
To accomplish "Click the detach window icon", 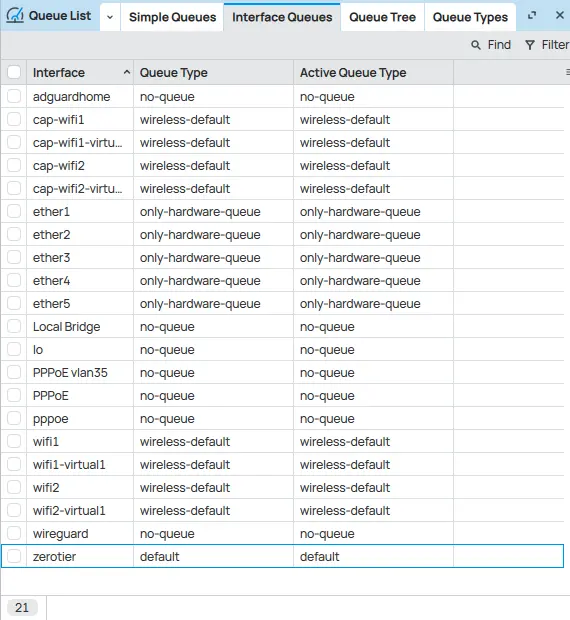I will [532, 15].
